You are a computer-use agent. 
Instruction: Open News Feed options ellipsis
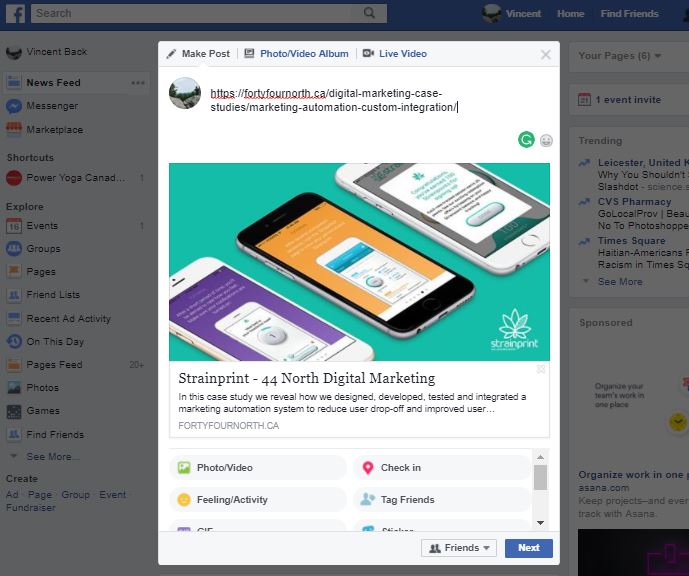[138, 83]
